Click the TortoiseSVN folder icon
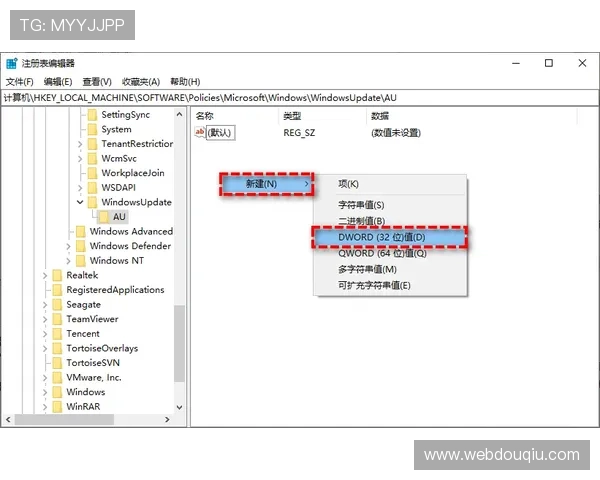600x480 pixels. (57, 362)
